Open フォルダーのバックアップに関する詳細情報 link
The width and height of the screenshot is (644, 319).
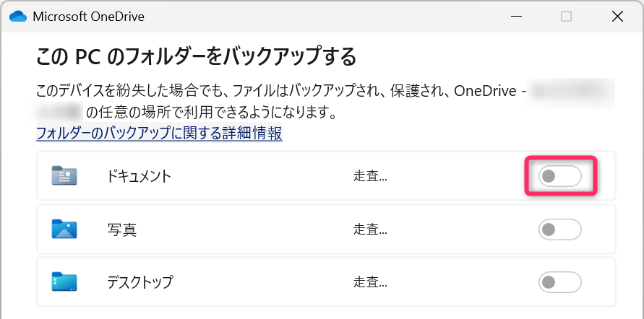(159, 134)
